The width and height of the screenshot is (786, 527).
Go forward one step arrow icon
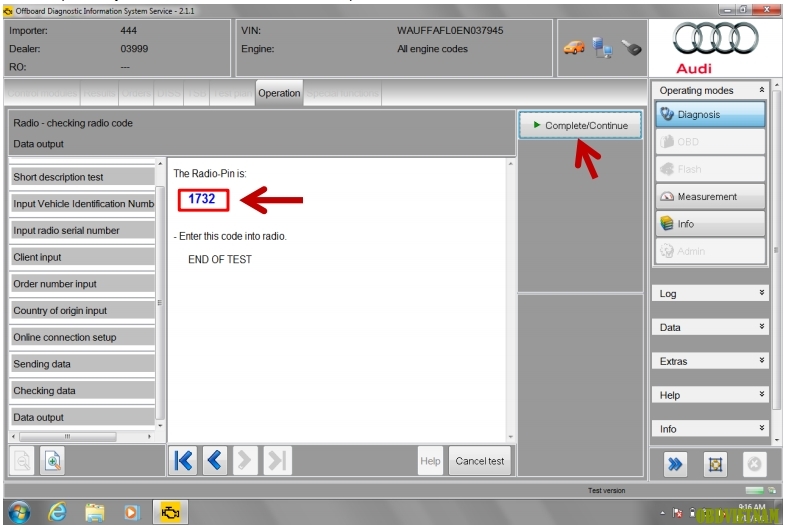tap(245, 460)
